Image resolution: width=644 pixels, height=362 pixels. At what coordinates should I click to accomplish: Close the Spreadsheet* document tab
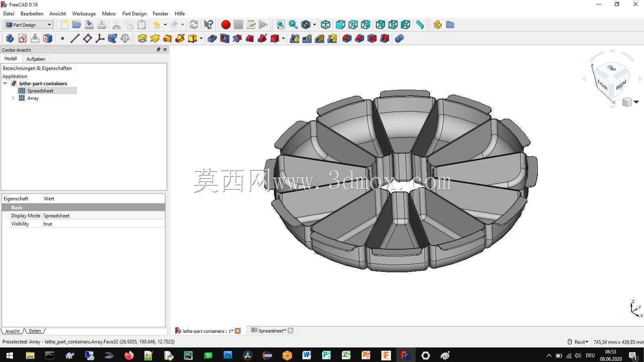pyautogui.click(x=291, y=330)
